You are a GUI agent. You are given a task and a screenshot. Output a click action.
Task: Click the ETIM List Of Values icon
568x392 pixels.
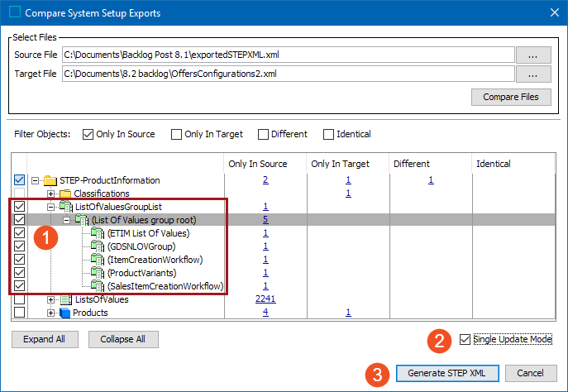pyautogui.click(x=97, y=233)
